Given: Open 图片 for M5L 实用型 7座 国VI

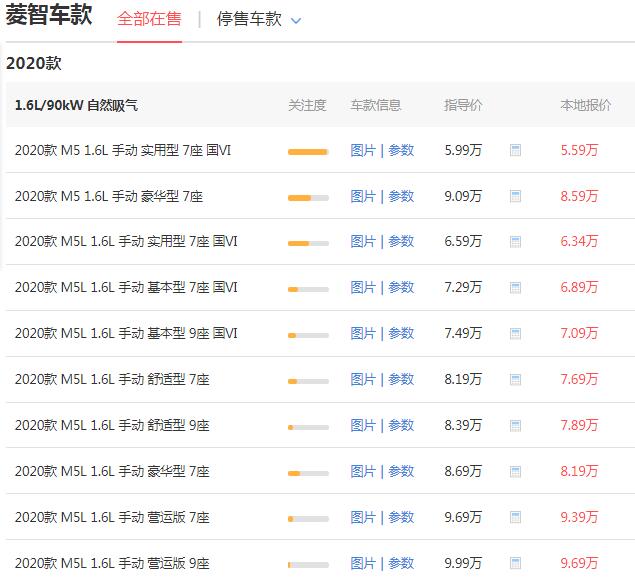Looking at the screenshot, I should 363,242.
